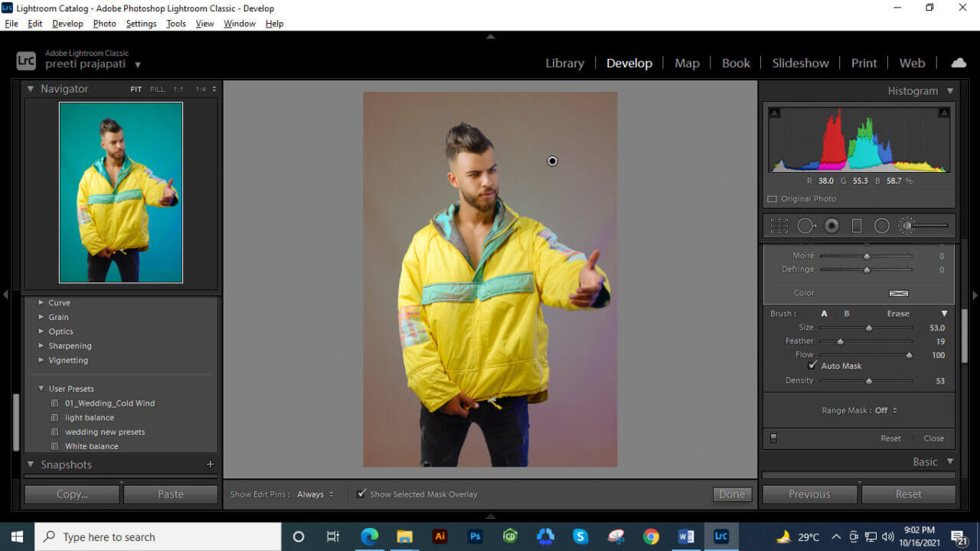This screenshot has width=980, height=551.
Task: Enable the Original Photo checkbox
Action: [x=772, y=198]
